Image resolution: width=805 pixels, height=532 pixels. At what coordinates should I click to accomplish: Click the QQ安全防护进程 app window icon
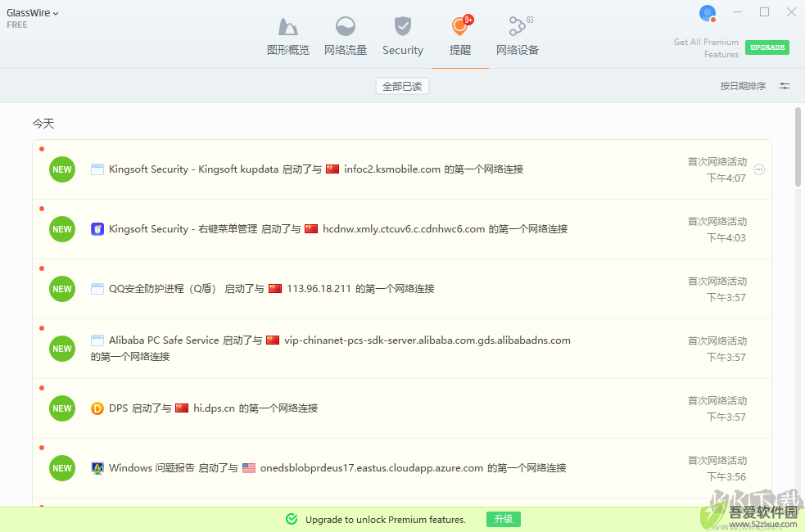point(97,289)
